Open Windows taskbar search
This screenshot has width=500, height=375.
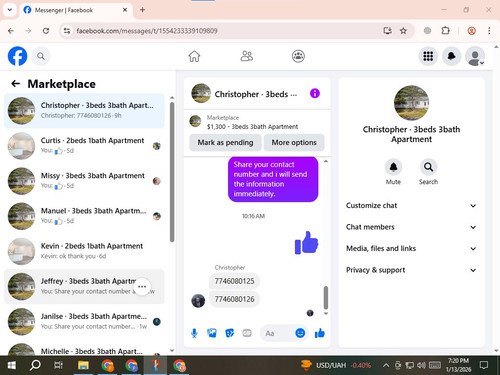35,365
